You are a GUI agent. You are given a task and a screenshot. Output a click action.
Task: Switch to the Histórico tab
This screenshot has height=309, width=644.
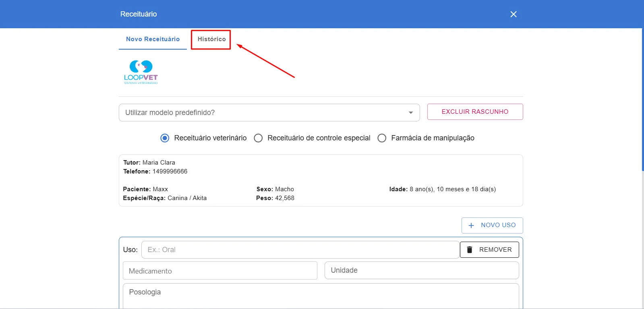click(x=211, y=39)
